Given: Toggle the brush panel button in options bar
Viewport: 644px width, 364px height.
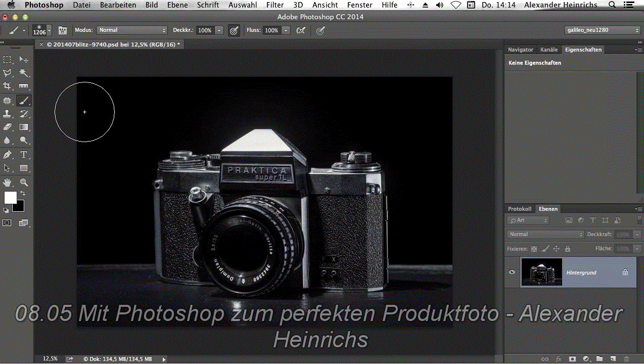Looking at the screenshot, I should 63,30.
